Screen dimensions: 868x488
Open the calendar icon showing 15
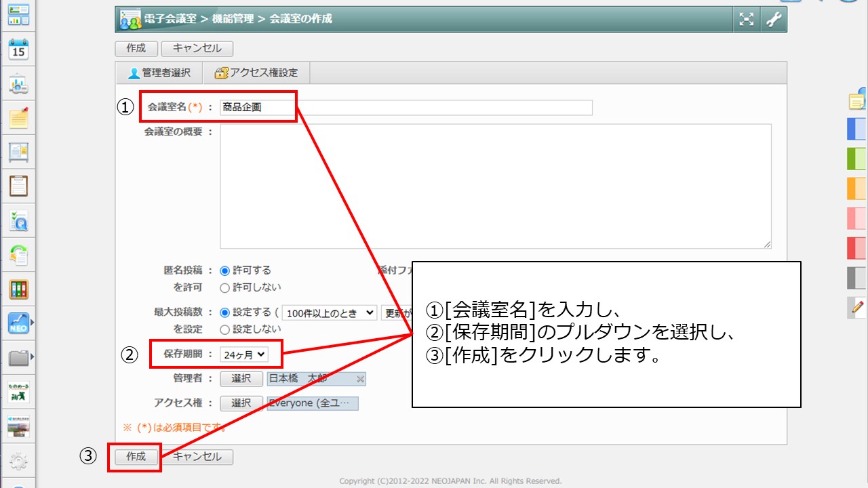pyautogui.click(x=18, y=49)
